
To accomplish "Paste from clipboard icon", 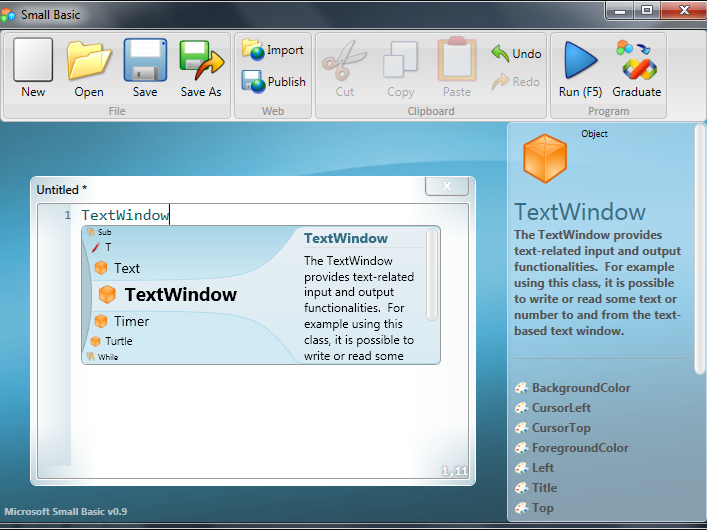I will pyautogui.click(x=457, y=68).
